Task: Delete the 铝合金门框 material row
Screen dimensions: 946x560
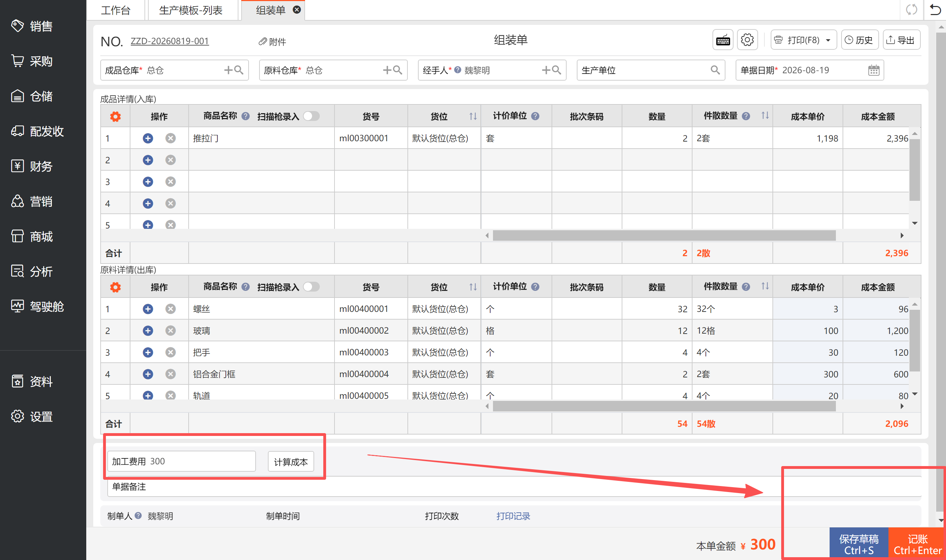Action: click(x=171, y=374)
